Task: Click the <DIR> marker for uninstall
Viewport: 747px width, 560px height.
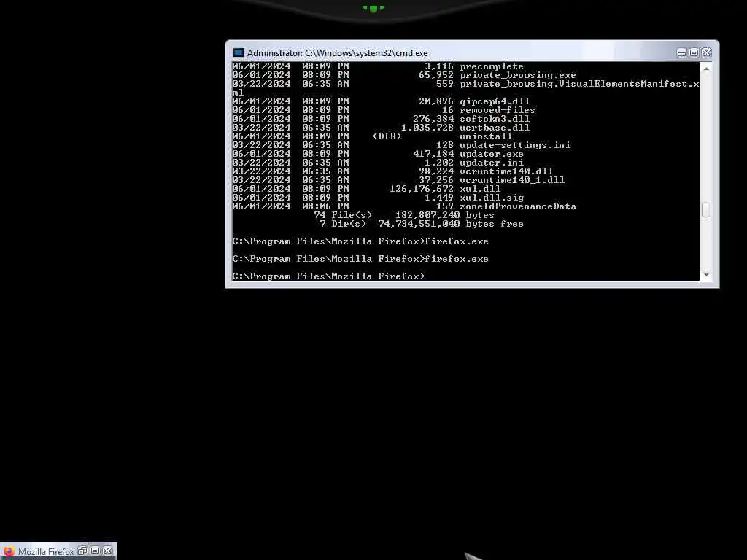Action: click(x=387, y=136)
